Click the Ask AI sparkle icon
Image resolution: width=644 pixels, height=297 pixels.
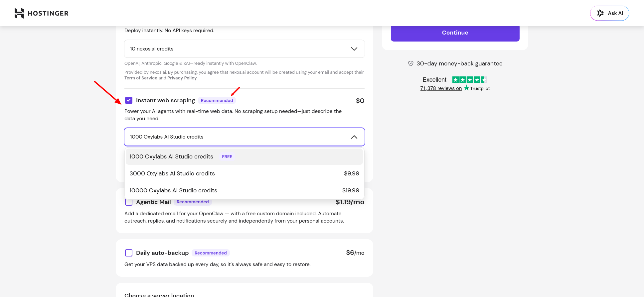(600, 13)
